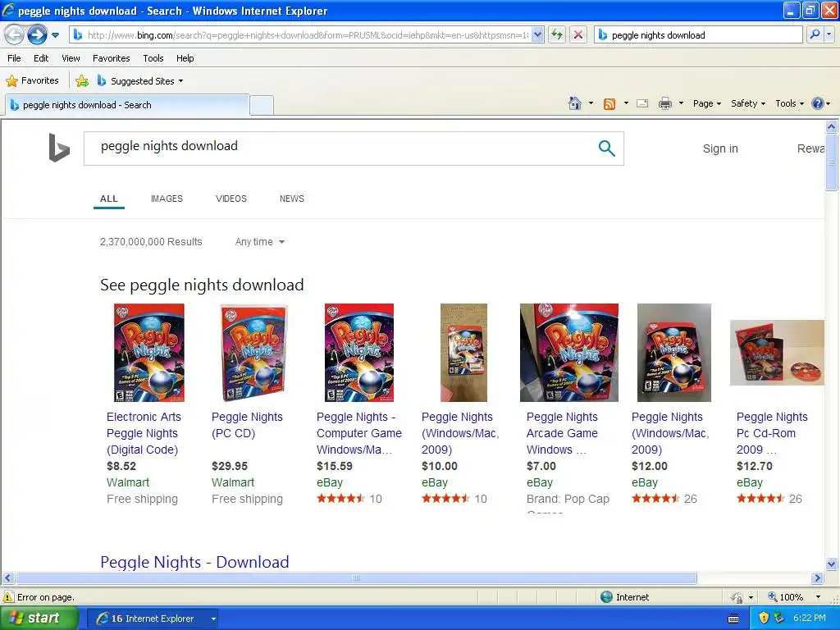This screenshot has width=840, height=630.
Task: Click the product image of the $12.70 CD-Rom listing
Action: (x=777, y=353)
